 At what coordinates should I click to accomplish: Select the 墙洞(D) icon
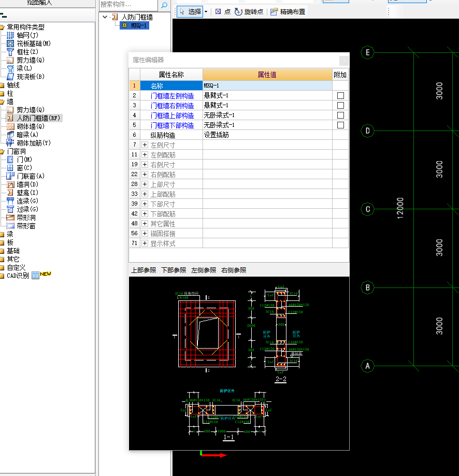pyautogui.click(x=10, y=184)
